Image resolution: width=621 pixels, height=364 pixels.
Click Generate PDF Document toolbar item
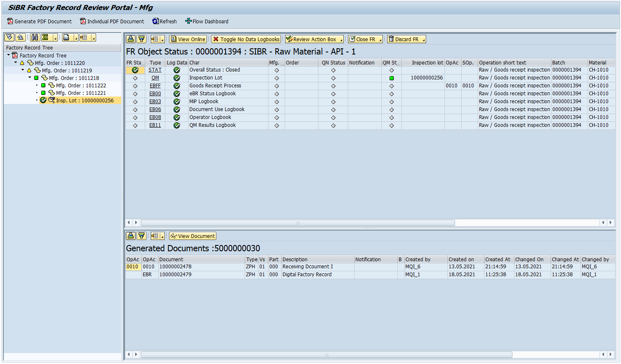pos(40,21)
